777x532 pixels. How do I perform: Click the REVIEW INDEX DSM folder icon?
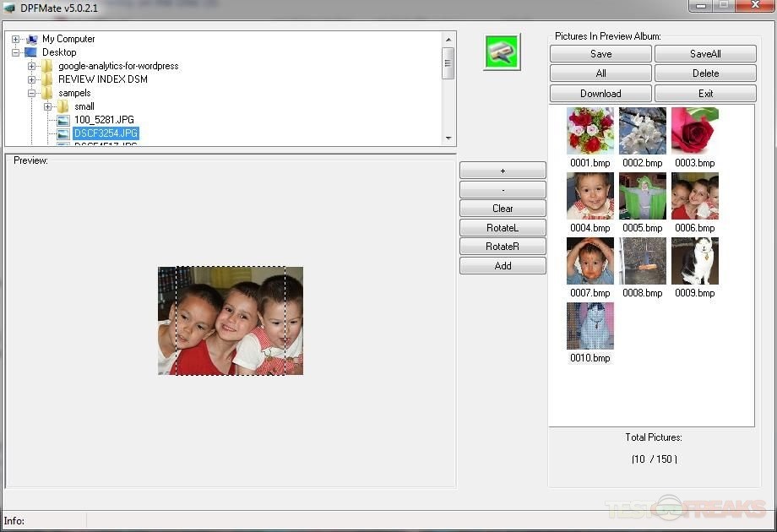click(47, 79)
